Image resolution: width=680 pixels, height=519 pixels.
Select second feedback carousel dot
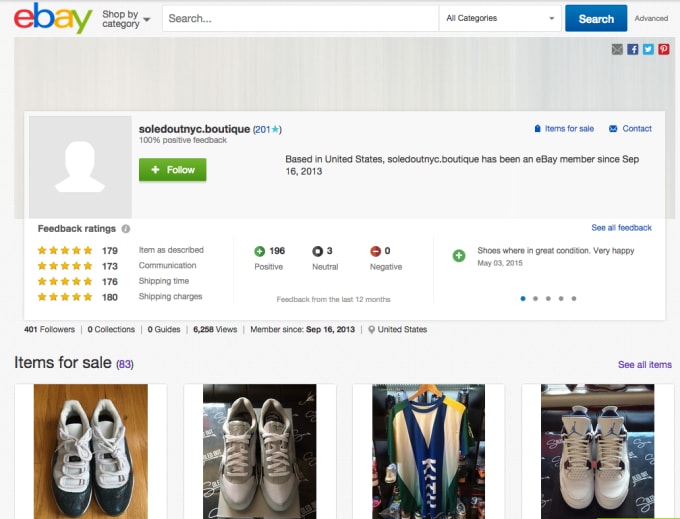536,298
